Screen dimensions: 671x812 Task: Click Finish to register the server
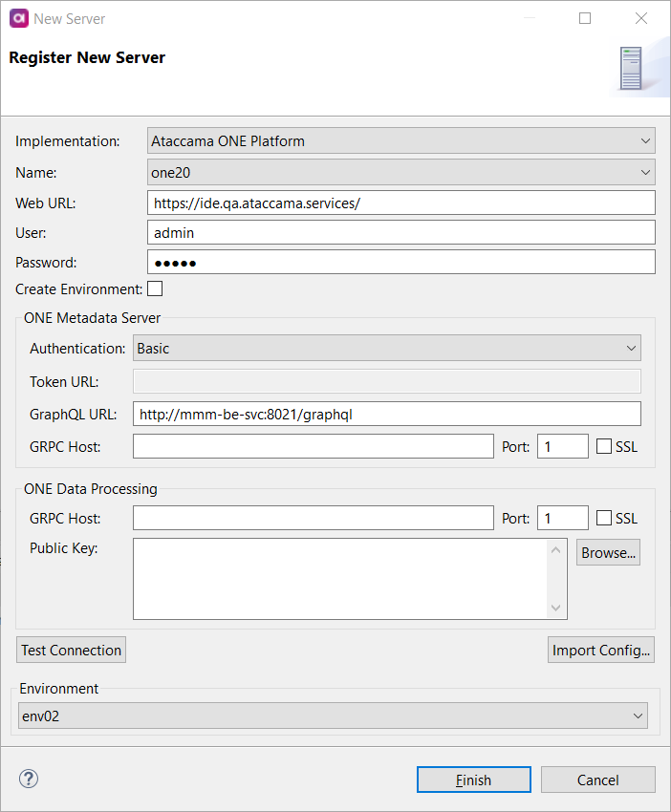(x=473, y=780)
